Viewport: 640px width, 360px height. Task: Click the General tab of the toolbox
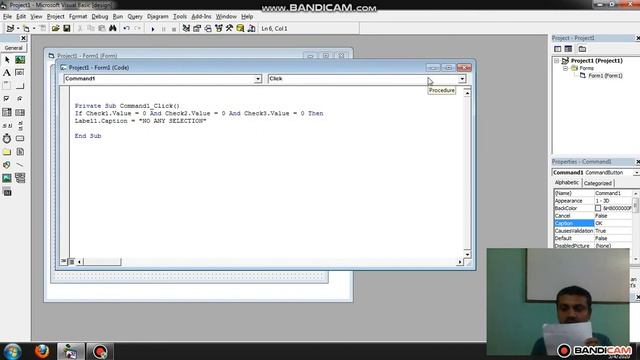point(13,48)
